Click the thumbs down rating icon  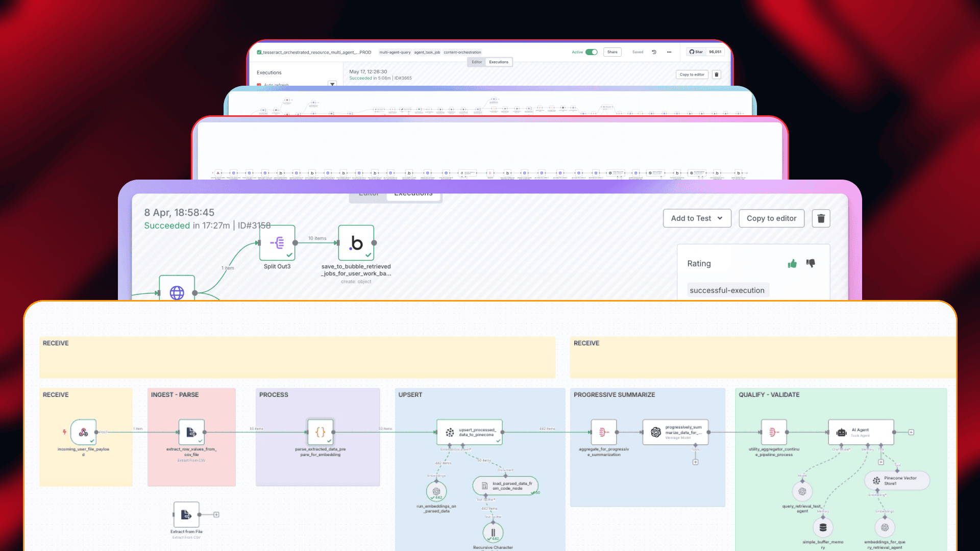(x=811, y=263)
